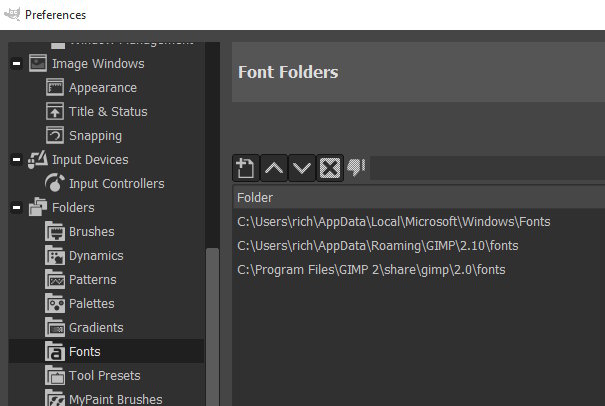
Task: Click the Dynamics folder icon
Action: pyautogui.click(x=55, y=255)
